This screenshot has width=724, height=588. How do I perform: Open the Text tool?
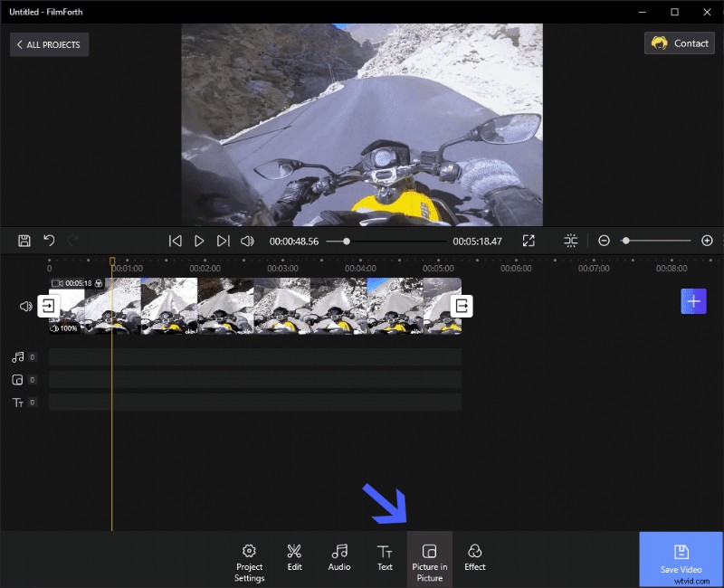[x=385, y=555]
